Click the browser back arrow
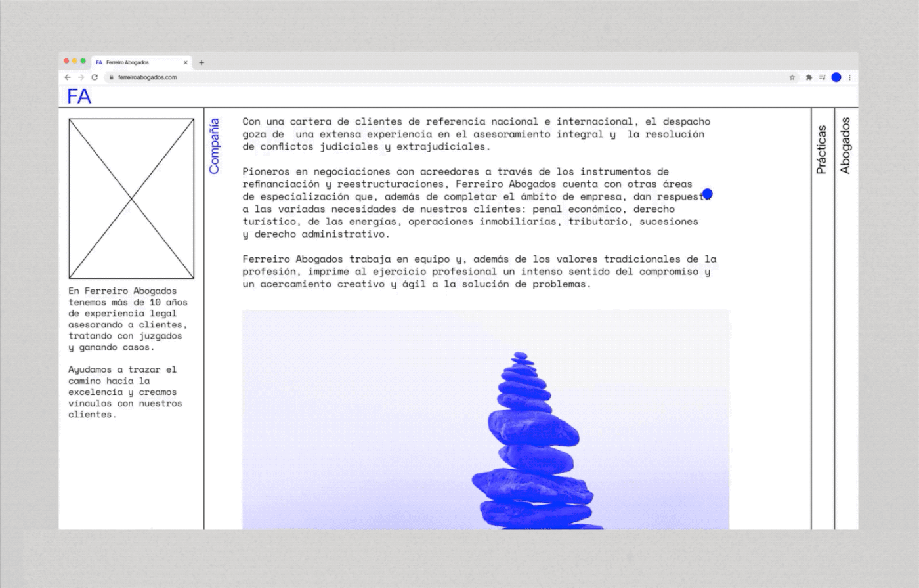919x588 pixels. 68,77
